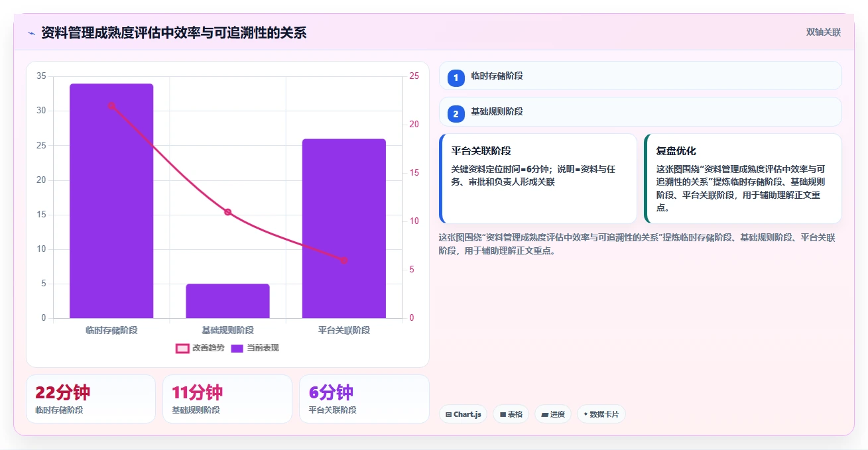Screen dimensions: 868x450
Task: Click the 临时存储阶段 x-axis label
Action: [x=111, y=330]
